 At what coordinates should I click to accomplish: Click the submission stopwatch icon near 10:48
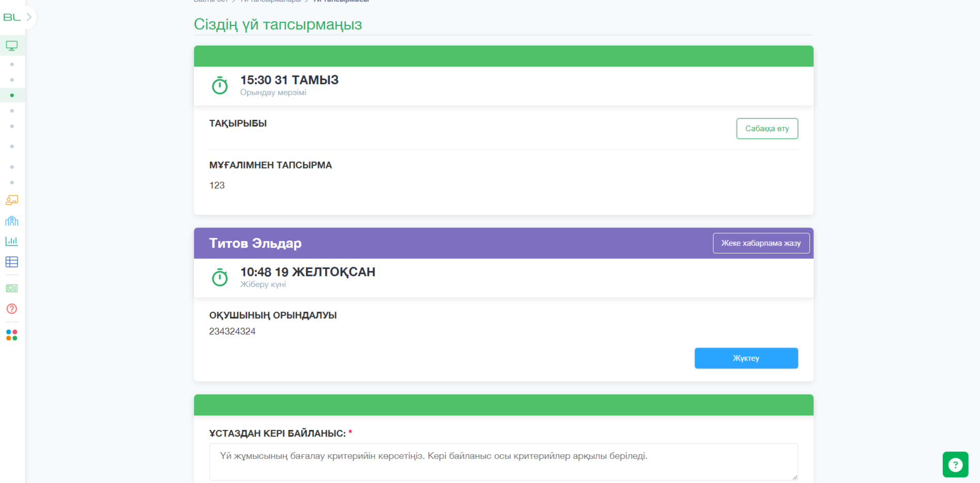tap(220, 277)
